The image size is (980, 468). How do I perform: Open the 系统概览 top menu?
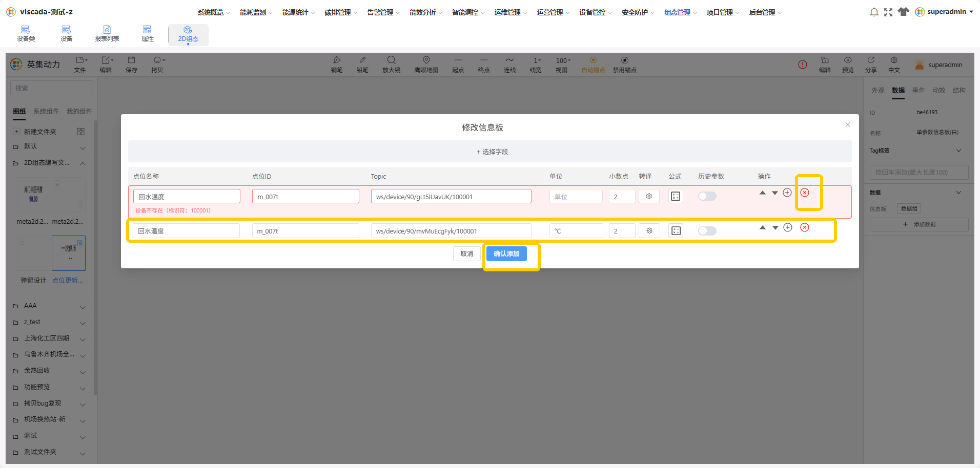[x=214, y=12]
